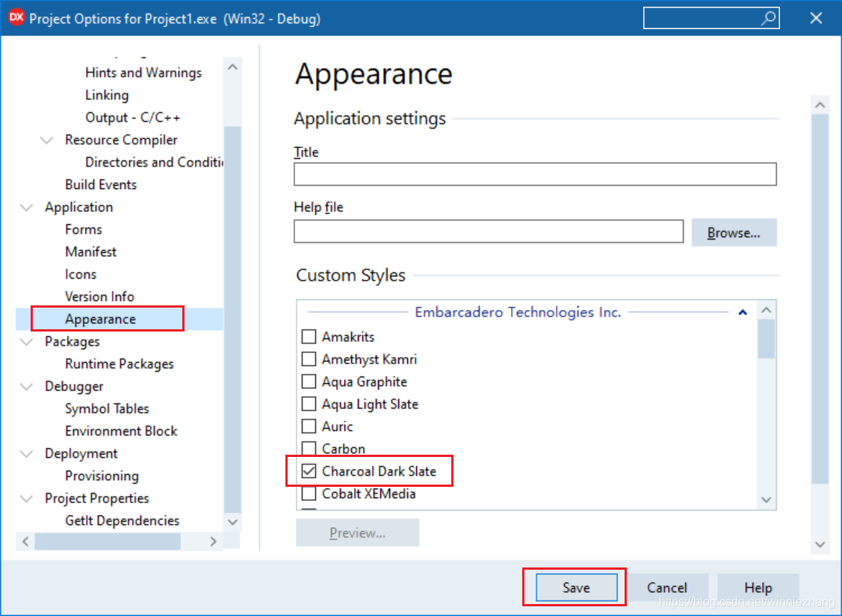Select the Appearance tree item
The image size is (842, 616).
point(100,319)
